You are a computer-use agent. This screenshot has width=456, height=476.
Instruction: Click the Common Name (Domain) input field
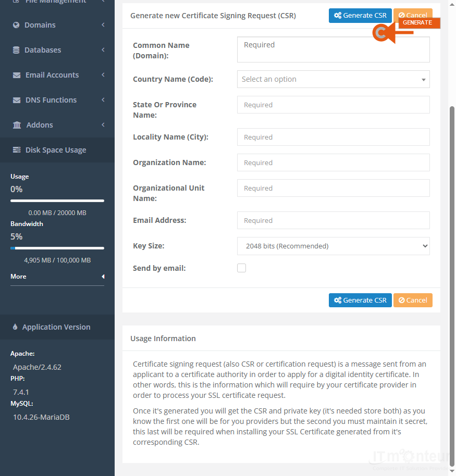click(x=333, y=49)
